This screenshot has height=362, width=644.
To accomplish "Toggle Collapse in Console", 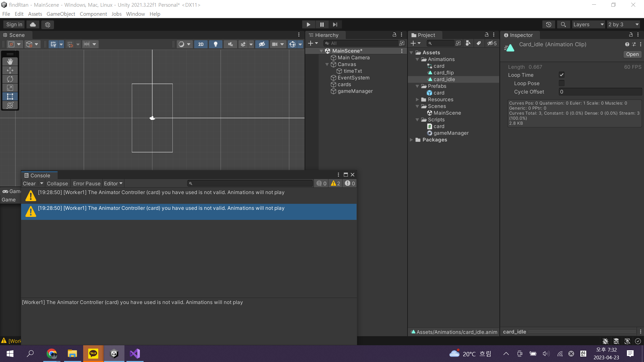I will (57, 184).
